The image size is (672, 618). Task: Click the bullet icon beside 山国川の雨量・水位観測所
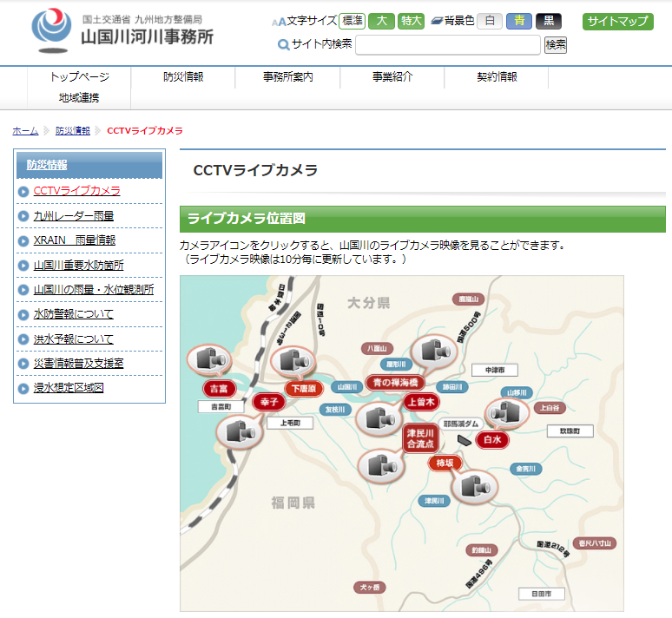tap(23, 290)
